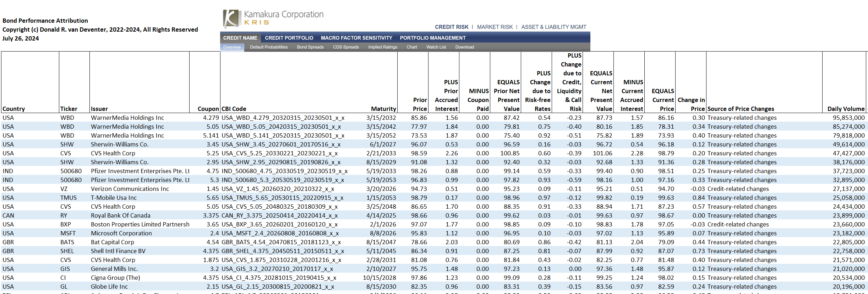Click the Prior Price column header
Screen dimensions: 868x294
pyautogui.click(x=420, y=105)
